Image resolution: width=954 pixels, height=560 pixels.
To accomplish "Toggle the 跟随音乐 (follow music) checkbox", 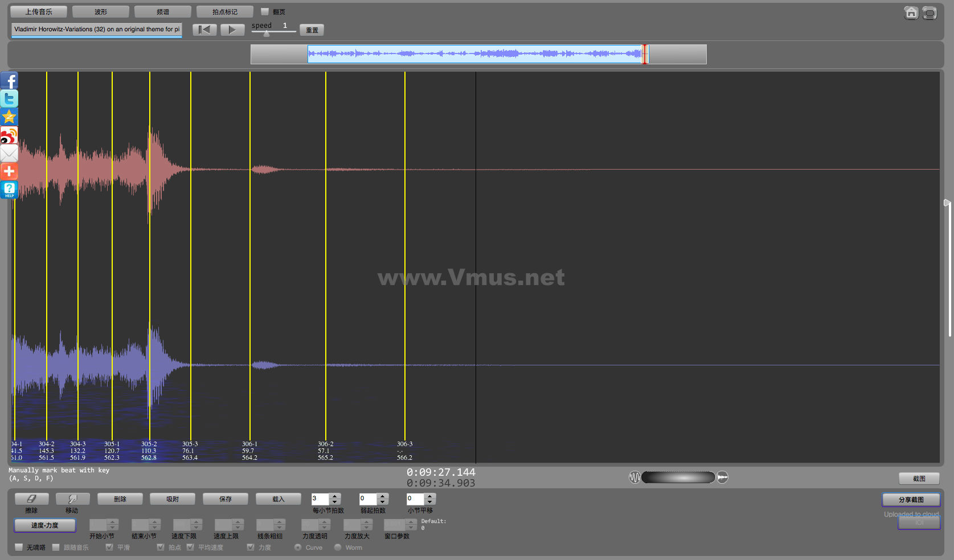I will point(56,547).
